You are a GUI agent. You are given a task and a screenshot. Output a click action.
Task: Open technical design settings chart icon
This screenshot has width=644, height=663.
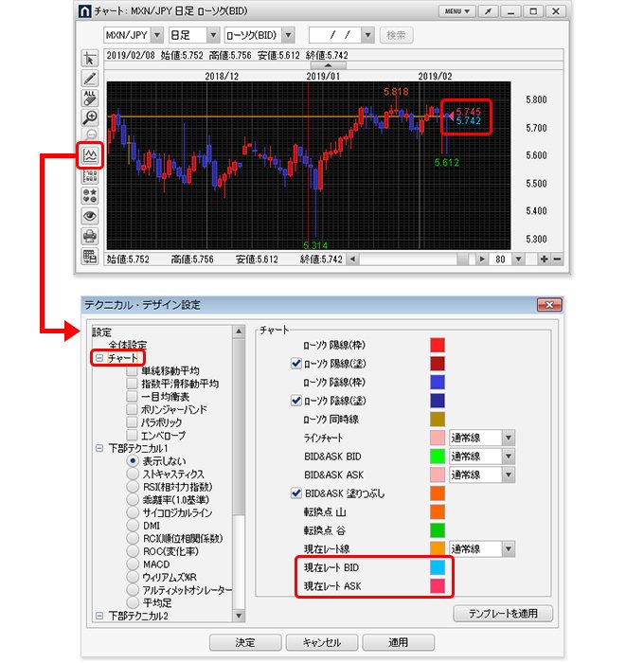point(90,154)
